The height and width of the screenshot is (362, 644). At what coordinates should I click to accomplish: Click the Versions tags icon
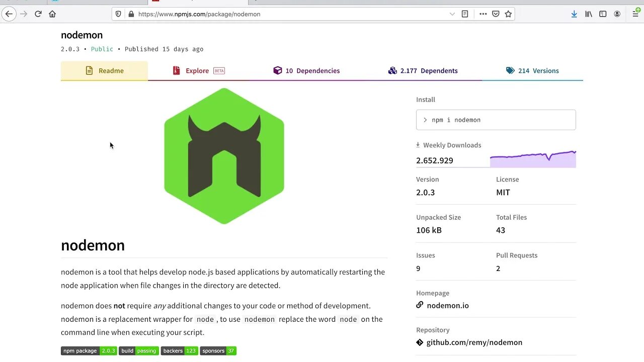510,71
